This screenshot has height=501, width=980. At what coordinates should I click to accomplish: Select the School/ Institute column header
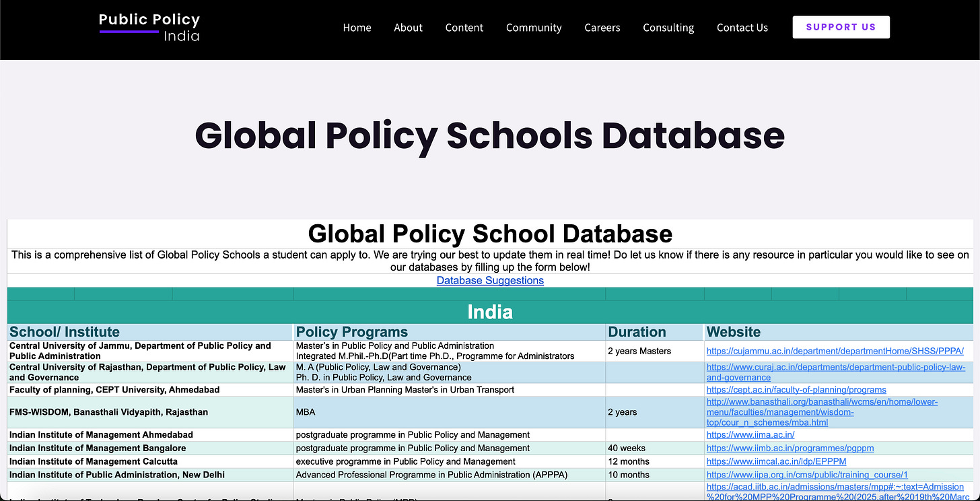point(150,332)
